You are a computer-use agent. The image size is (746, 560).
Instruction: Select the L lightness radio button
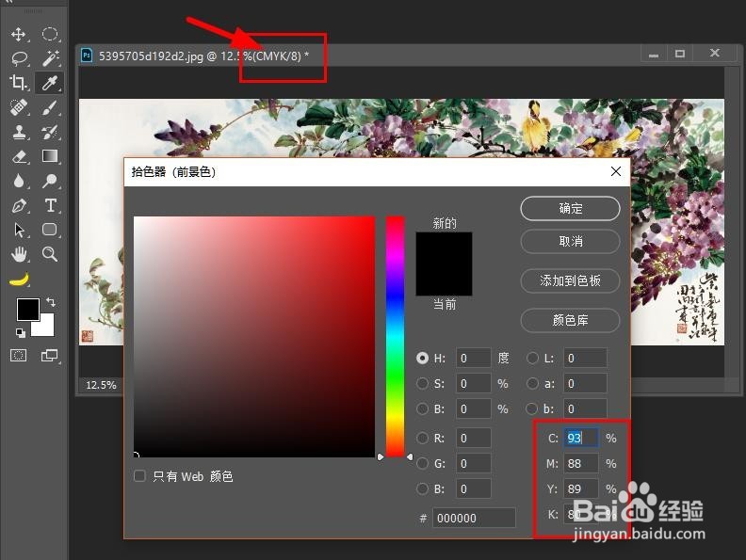532,358
